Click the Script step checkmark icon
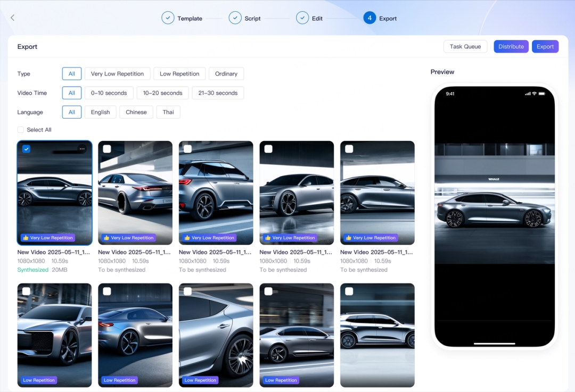This screenshot has width=575, height=392. point(235,18)
